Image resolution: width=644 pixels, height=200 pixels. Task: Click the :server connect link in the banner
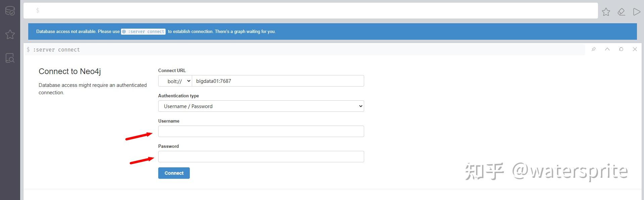pyautogui.click(x=143, y=32)
